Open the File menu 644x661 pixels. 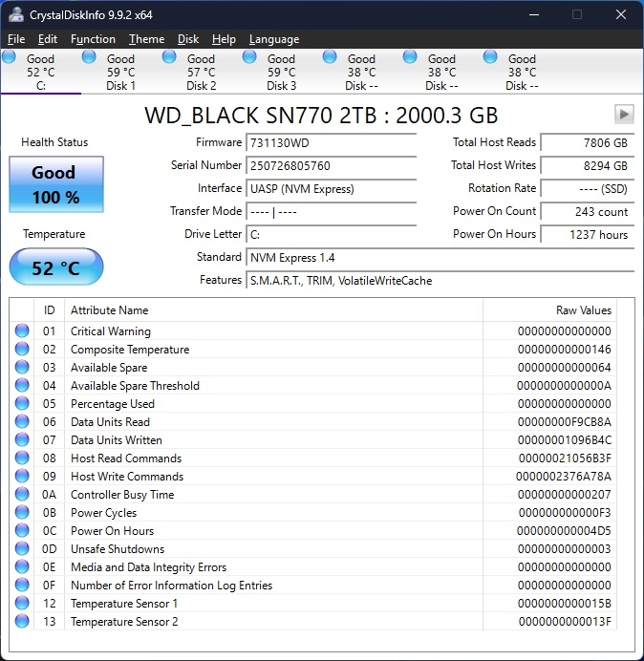click(16, 39)
